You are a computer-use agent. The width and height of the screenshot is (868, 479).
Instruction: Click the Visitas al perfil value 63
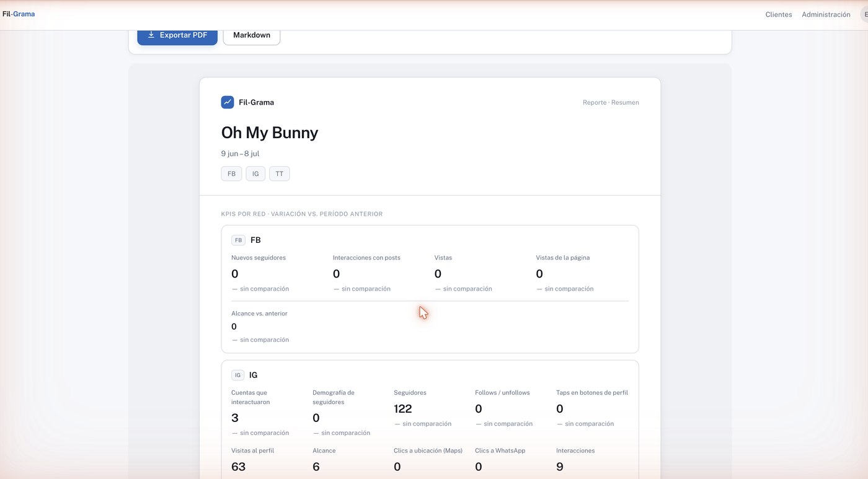tap(239, 467)
